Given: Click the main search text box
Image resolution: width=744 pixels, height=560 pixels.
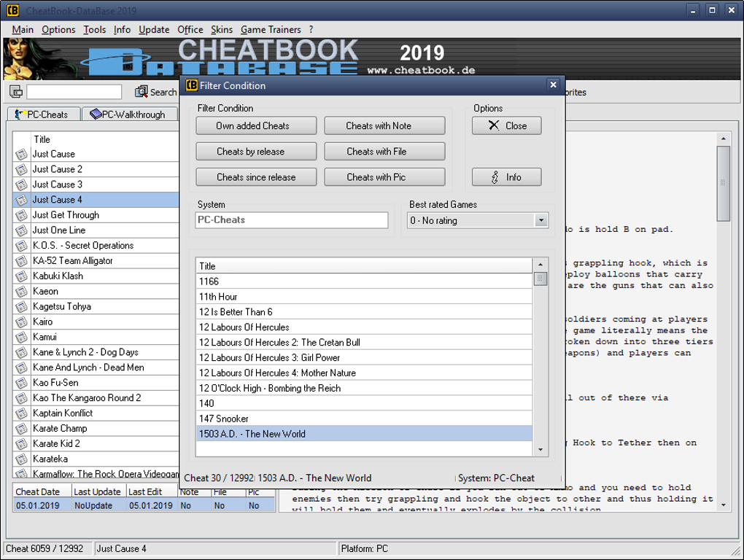Looking at the screenshot, I should [x=74, y=92].
